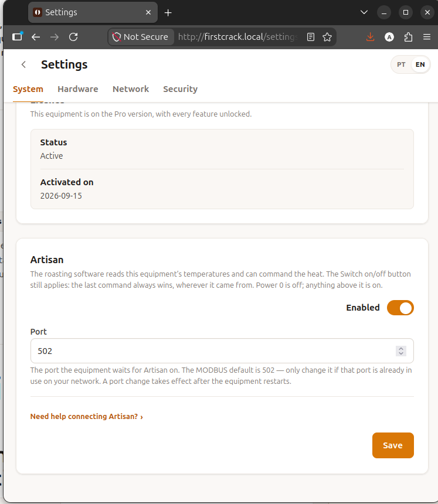Disable the Artisan Enabled switch

coord(400,308)
